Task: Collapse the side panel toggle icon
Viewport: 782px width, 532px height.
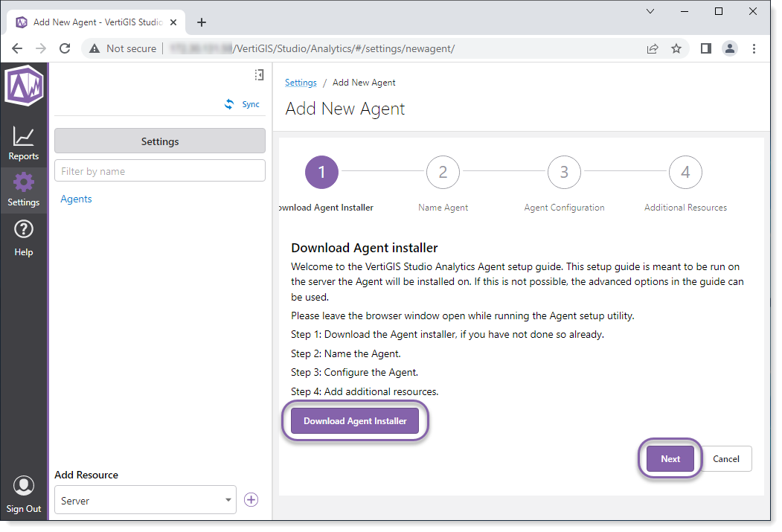Action: point(259,74)
